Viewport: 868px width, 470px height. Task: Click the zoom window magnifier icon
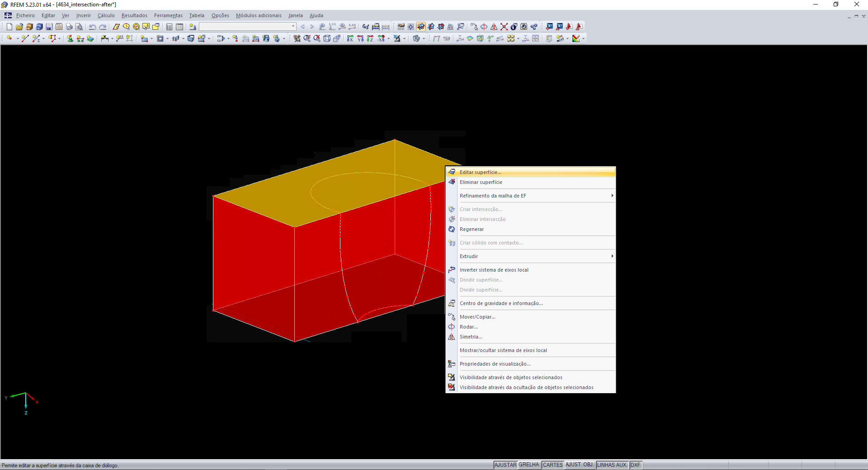[307, 38]
